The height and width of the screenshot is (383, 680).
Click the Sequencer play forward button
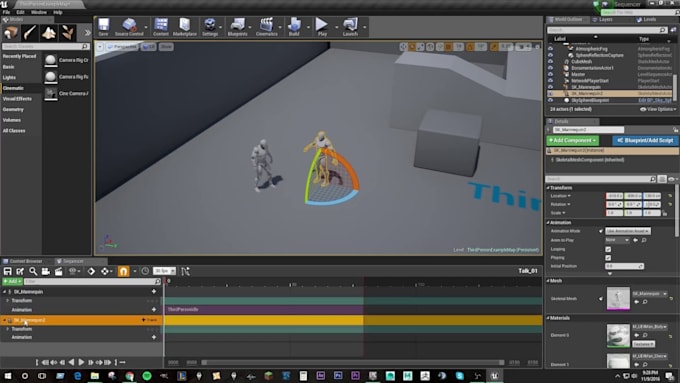(x=81, y=362)
